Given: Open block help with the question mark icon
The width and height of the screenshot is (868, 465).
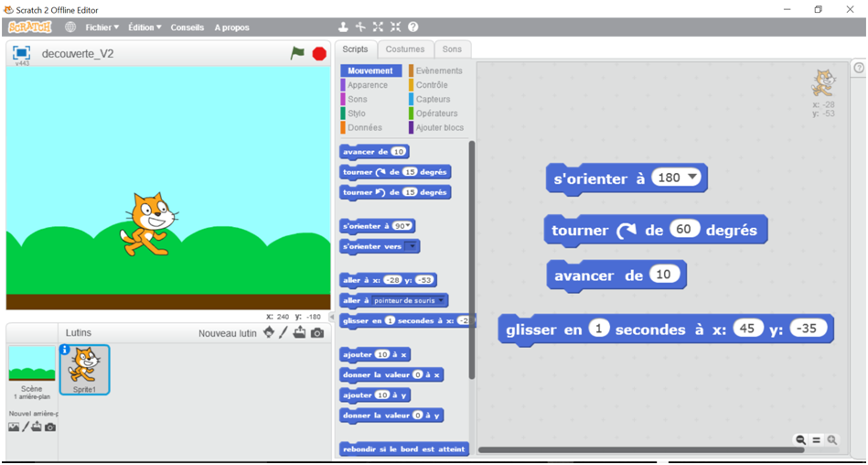Looking at the screenshot, I should pyautogui.click(x=413, y=27).
